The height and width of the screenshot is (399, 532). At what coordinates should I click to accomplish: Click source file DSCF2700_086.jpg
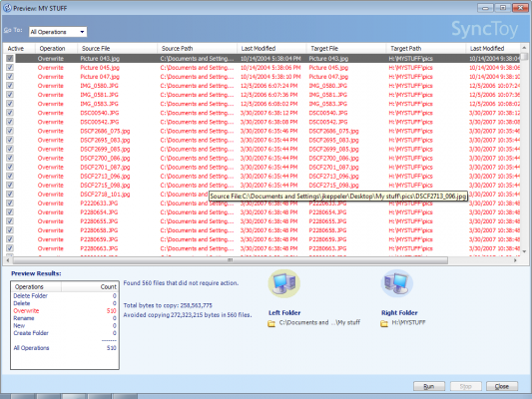click(105, 158)
